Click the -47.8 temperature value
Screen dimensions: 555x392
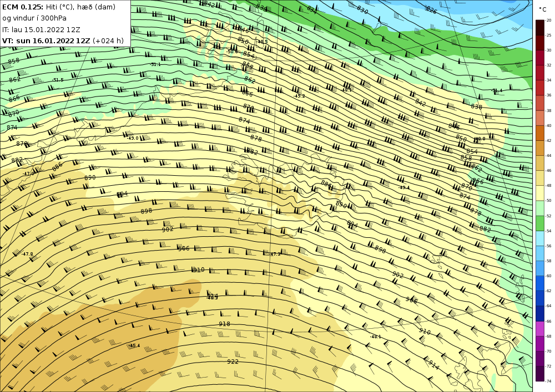click(27, 254)
